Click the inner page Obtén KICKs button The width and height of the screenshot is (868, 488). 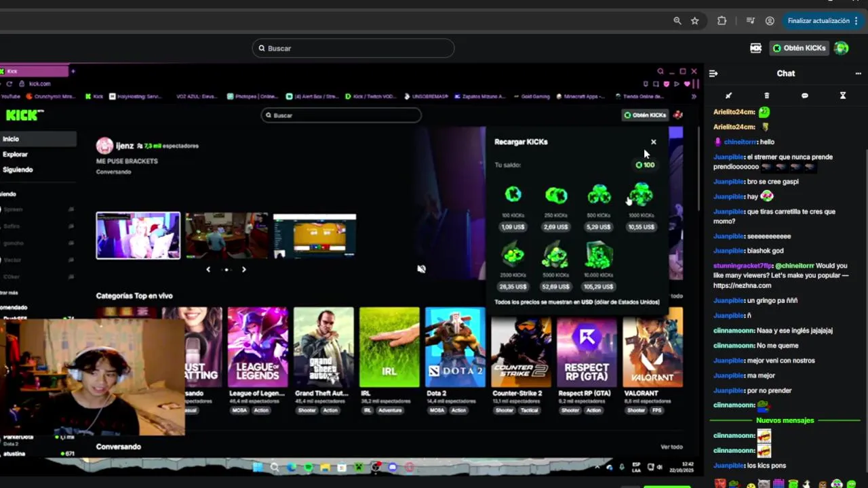tap(645, 115)
